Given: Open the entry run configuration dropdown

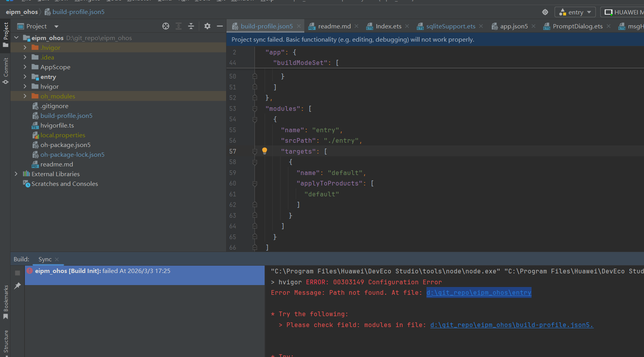Looking at the screenshot, I should [575, 12].
